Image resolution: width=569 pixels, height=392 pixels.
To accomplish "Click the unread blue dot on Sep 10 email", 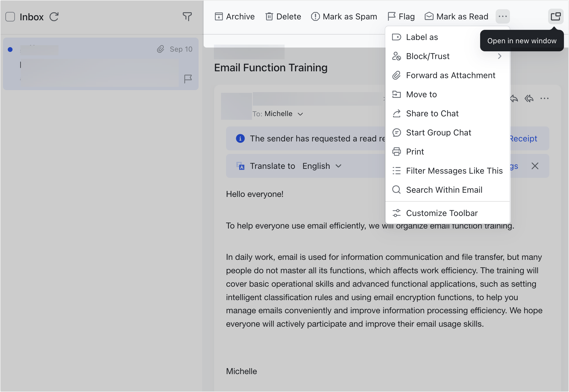I will point(10,50).
